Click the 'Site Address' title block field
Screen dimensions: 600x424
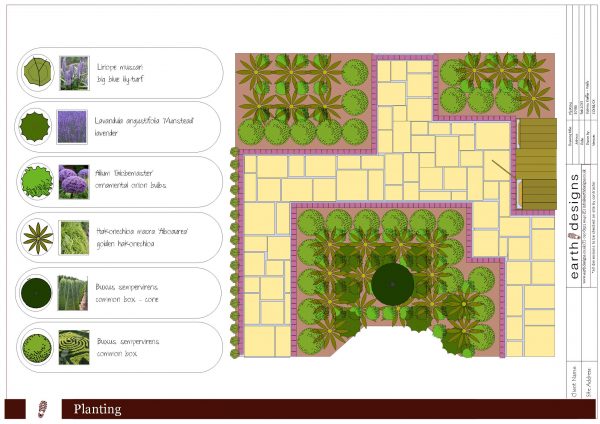click(x=589, y=382)
